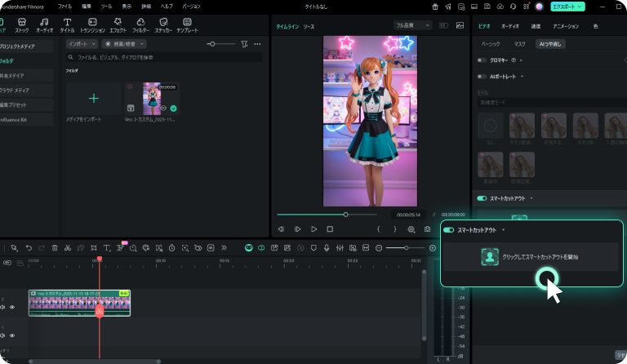Click the split scissors icon in timeline toolbar
Screen dimensions: 627x364
pos(68,247)
